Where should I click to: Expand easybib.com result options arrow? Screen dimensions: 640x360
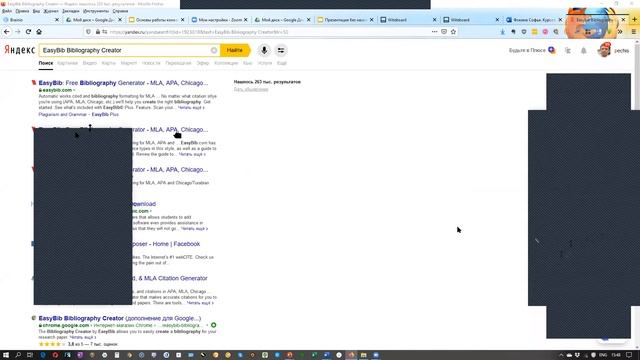74,90
